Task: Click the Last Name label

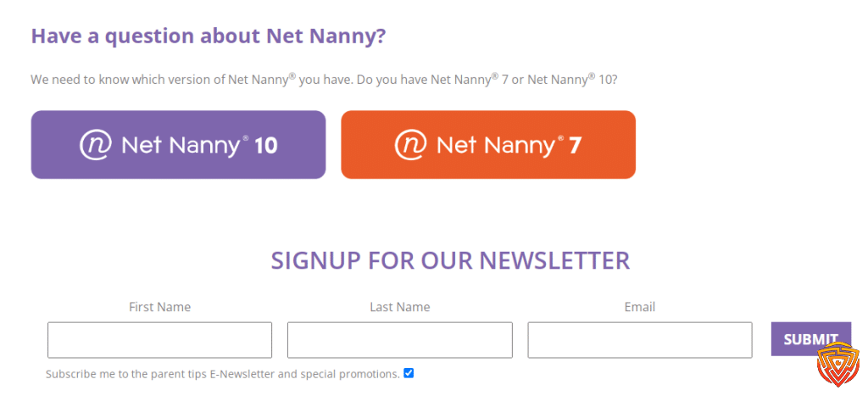Action: [400, 307]
